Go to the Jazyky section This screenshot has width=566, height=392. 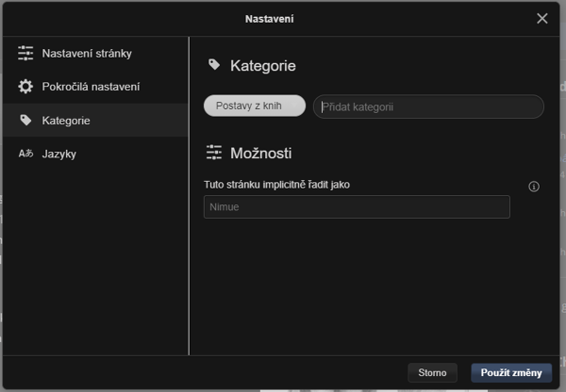tap(59, 154)
